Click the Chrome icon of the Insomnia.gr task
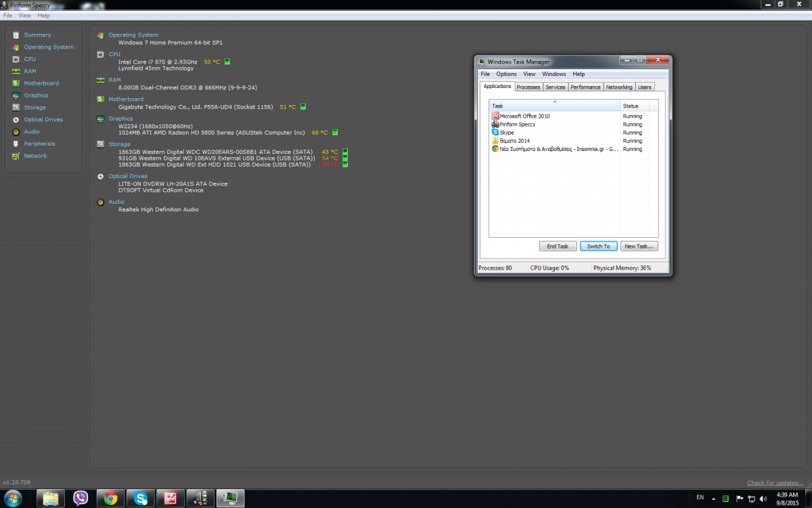This screenshot has width=812, height=508. [495, 148]
